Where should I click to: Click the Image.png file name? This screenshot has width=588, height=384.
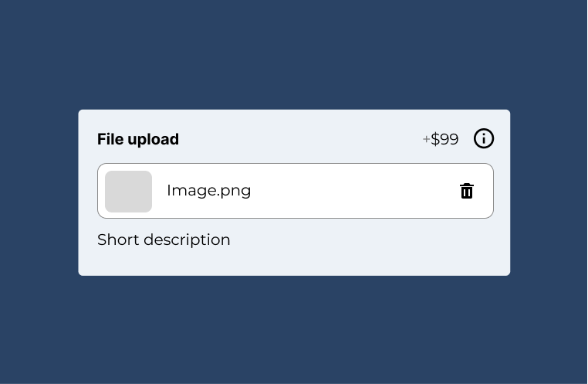(208, 191)
